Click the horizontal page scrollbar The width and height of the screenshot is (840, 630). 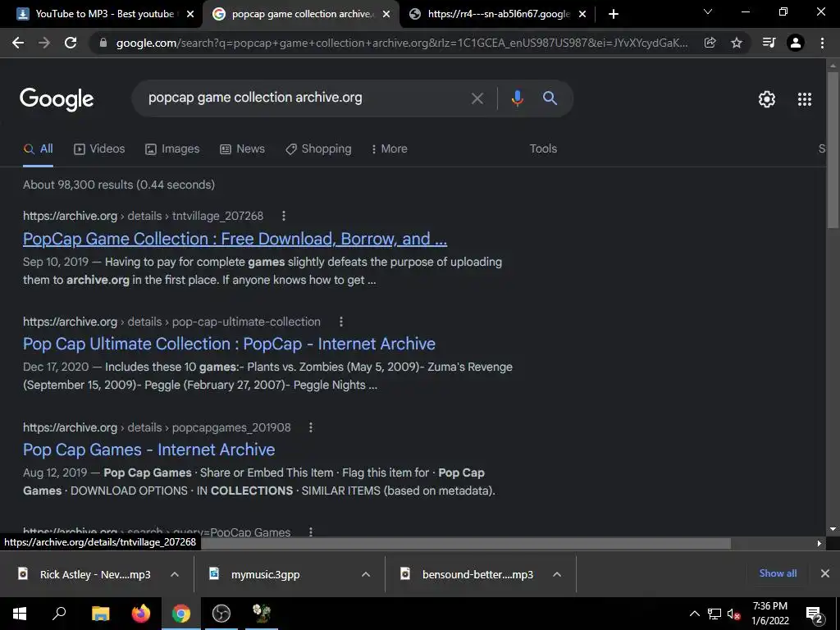coord(466,543)
